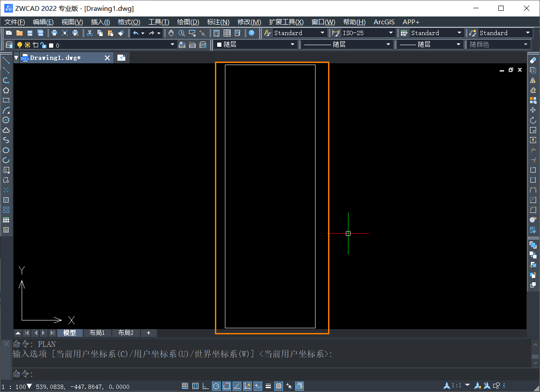The height and width of the screenshot is (392, 540).
Task: Click the 随层 color swatch square
Action: coord(219,45)
